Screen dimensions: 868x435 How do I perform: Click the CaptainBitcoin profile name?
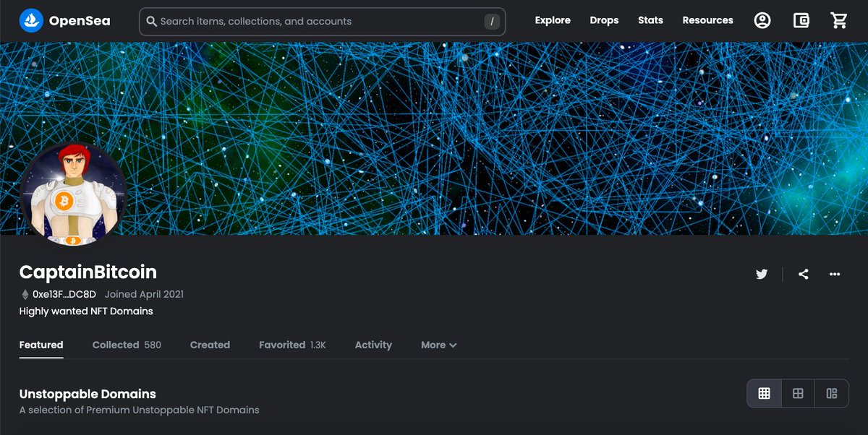pyautogui.click(x=88, y=272)
